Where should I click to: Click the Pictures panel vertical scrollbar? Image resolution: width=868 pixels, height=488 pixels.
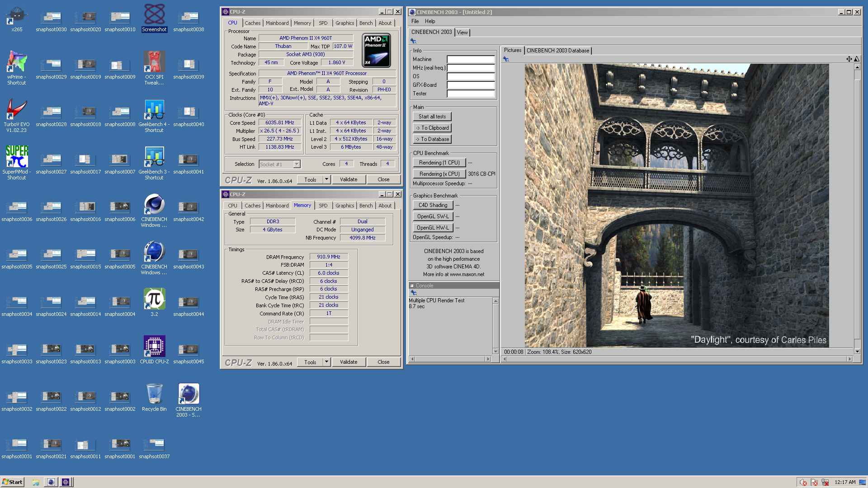tap(857, 209)
